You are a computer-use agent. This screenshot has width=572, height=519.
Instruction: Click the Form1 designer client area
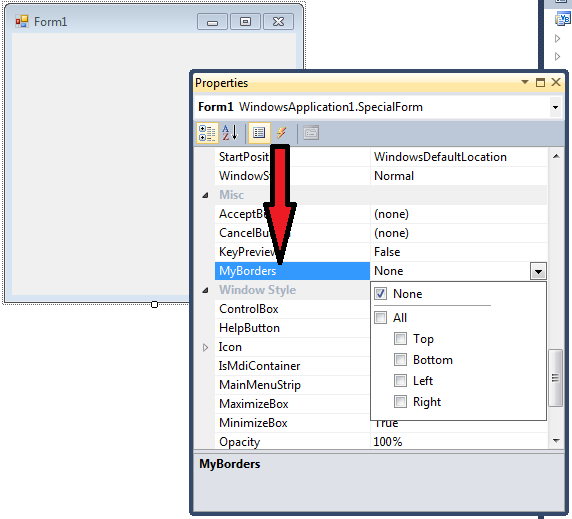(100, 164)
